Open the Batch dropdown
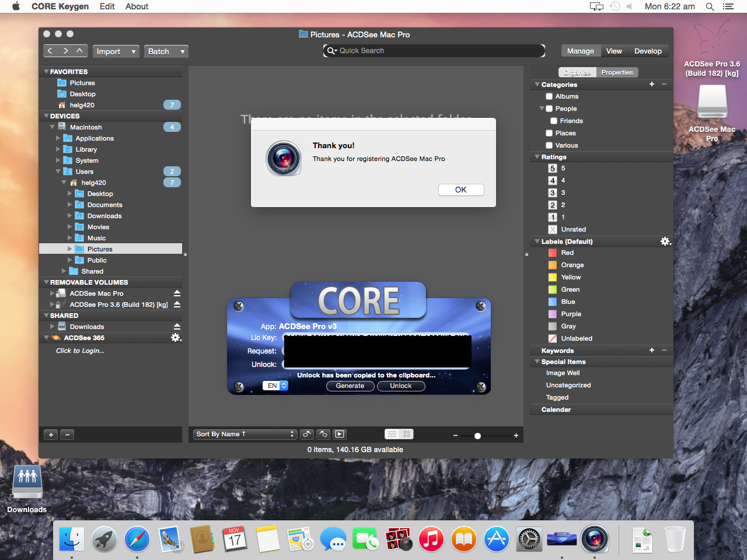The width and height of the screenshot is (747, 560). 166,51
